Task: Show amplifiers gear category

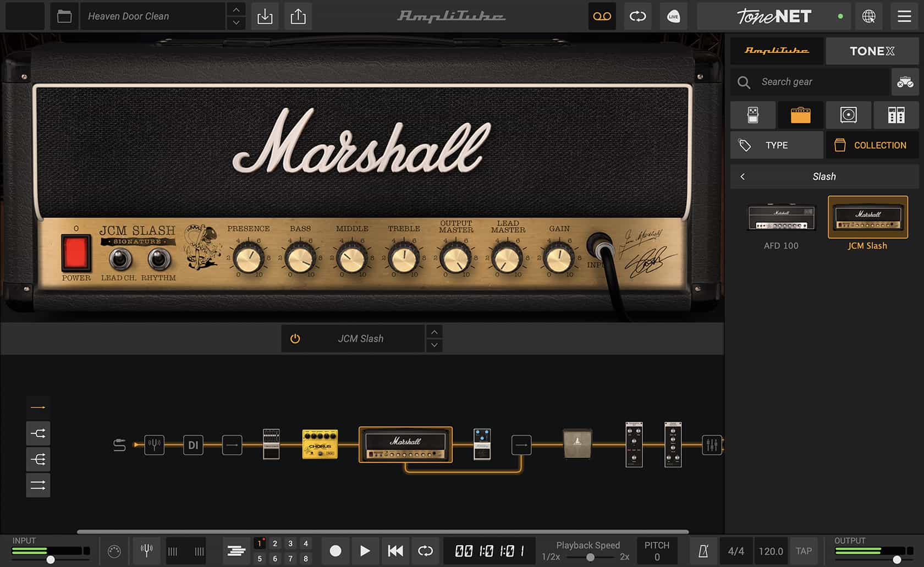Action: tap(801, 115)
